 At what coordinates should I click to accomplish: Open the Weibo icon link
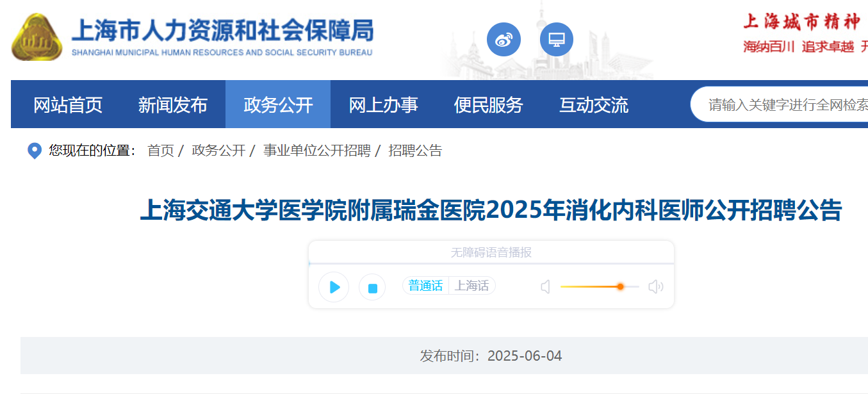[x=504, y=40]
